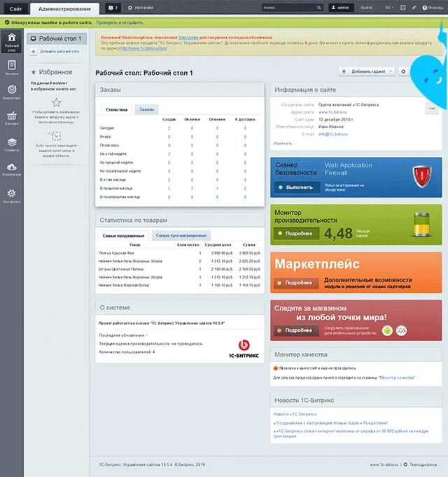448x477 pixels.
Task: Open the Новый год и Рождество news link
Action: pyautogui.click(x=332, y=423)
